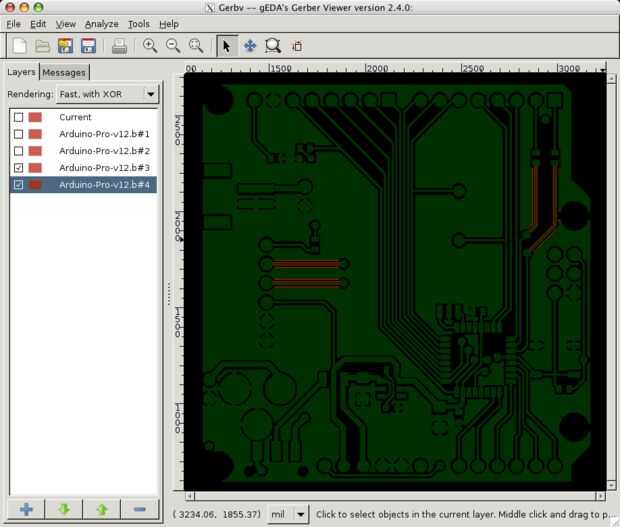Select the Arduino-Pro-v12.b#1 layer name
Image resolution: width=620 pixels, height=527 pixels.
(104, 134)
